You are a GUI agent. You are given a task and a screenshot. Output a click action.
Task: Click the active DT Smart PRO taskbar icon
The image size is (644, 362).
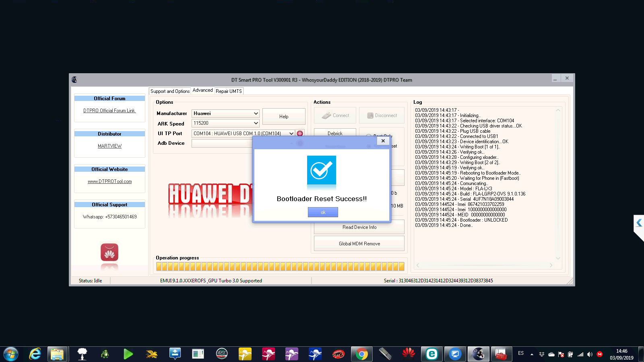pos(478,354)
